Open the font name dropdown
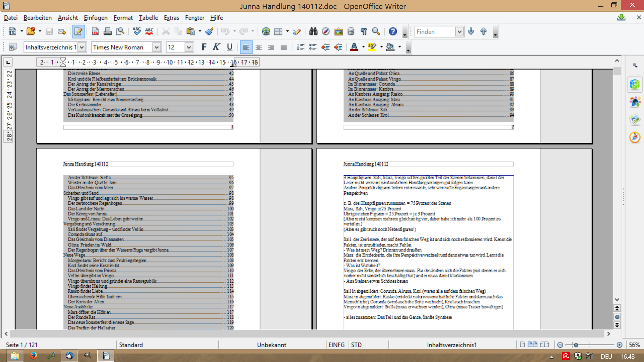Viewport: 644px width, 362px height. [x=157, y=47]
